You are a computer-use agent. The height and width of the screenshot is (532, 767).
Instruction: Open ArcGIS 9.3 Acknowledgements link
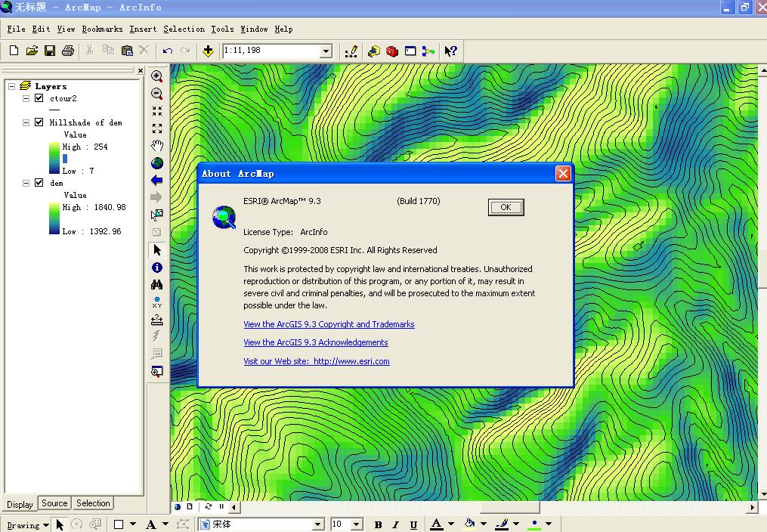[x=316, y=342]
